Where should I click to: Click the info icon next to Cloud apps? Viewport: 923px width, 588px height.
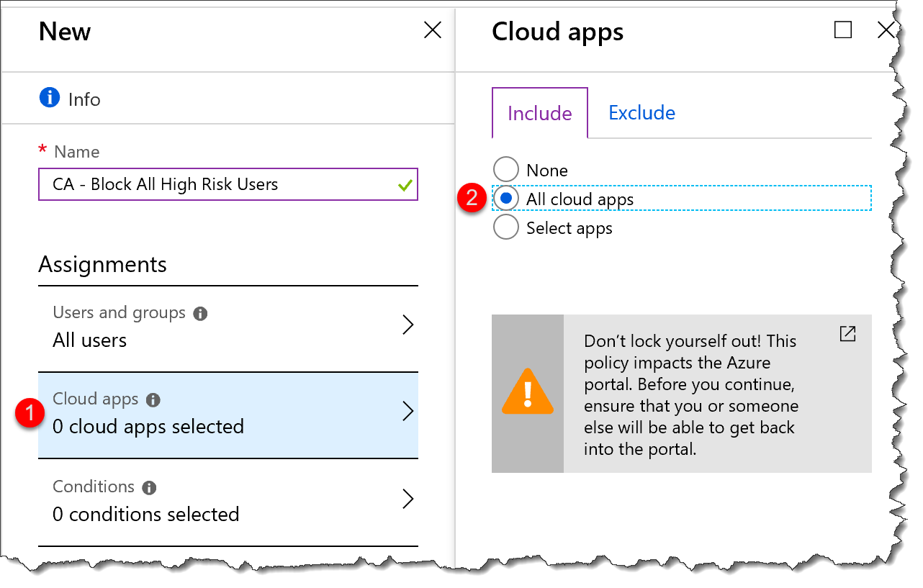153,399
